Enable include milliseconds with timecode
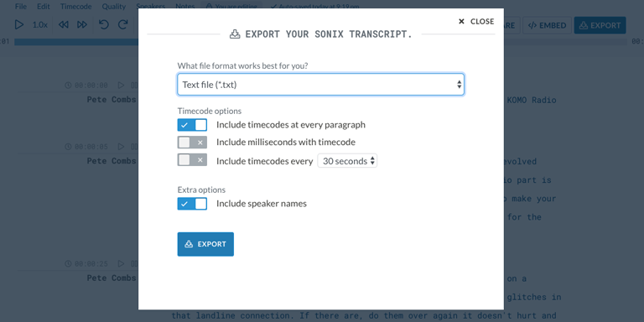The width and height of the screenshot is (644, 322). coord(192,142)
